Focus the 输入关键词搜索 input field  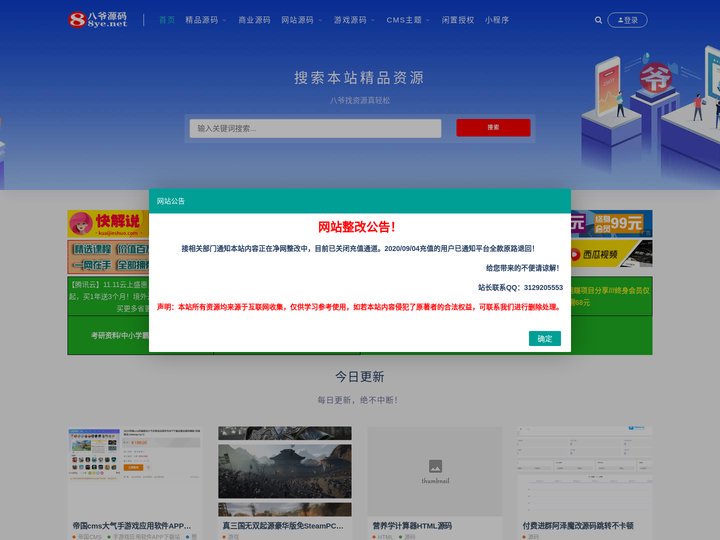pyautogui.click(x=315, y=129)
